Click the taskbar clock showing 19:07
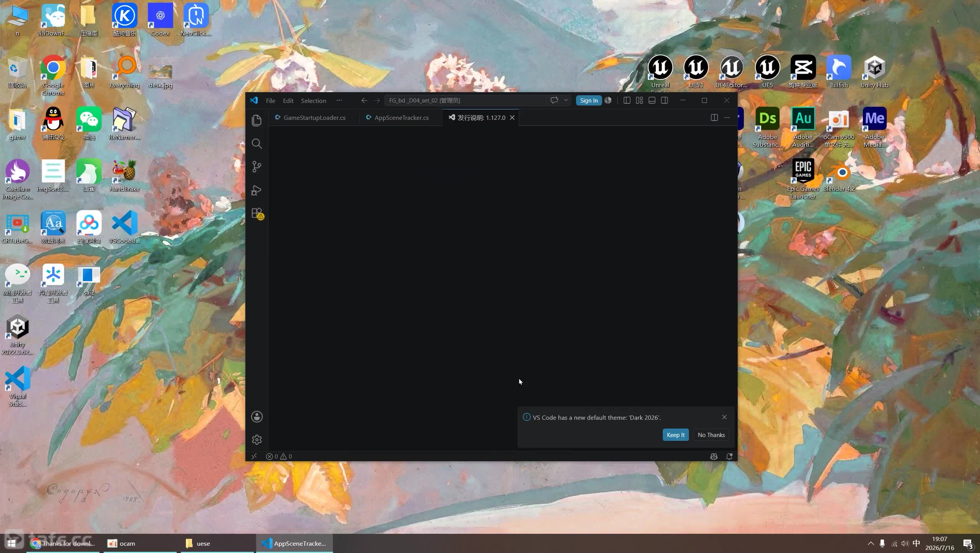Viewport: 980px width, 553px height. [939, 543]
